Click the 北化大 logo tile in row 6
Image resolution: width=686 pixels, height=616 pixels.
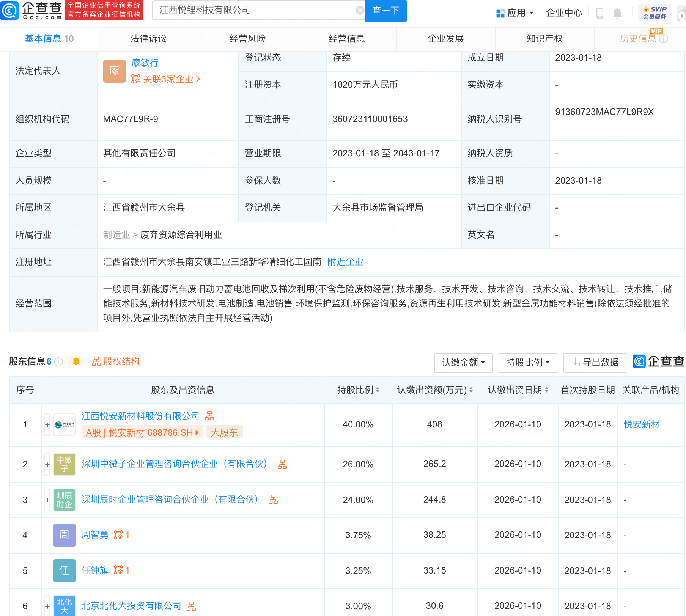pyautogui.click(x=65, y=606)
